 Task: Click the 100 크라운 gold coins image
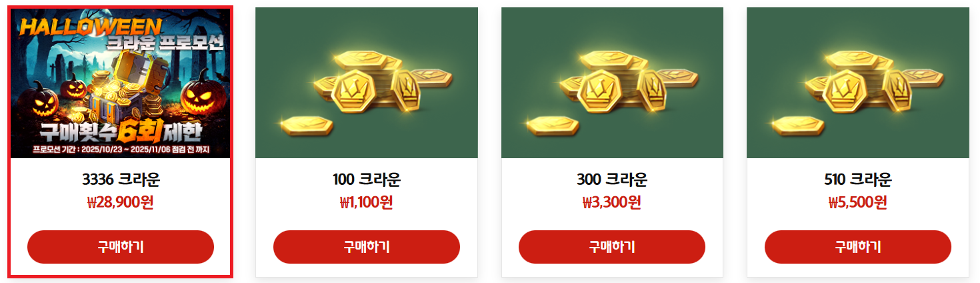[x=367, y=83]
